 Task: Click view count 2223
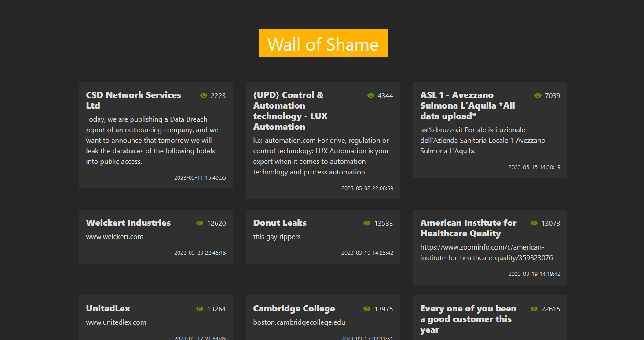point(218,95)
